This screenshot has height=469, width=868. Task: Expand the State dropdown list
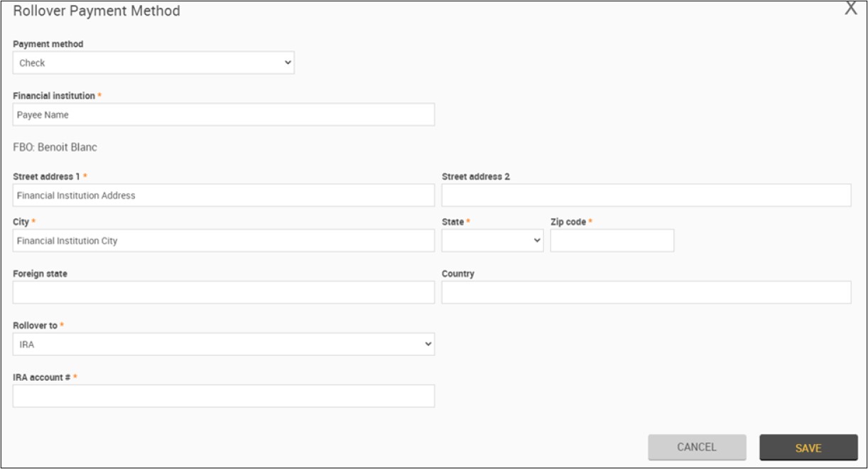(x=492, y=241)
